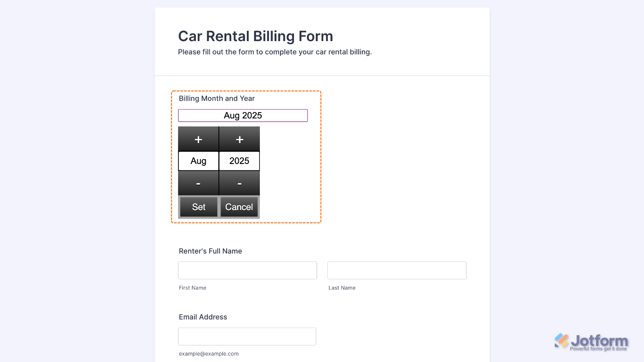The width and height of the screenshot is (644, 362).
Task: Focus the Aug 2025 billing date field
Action: [243, 115]
